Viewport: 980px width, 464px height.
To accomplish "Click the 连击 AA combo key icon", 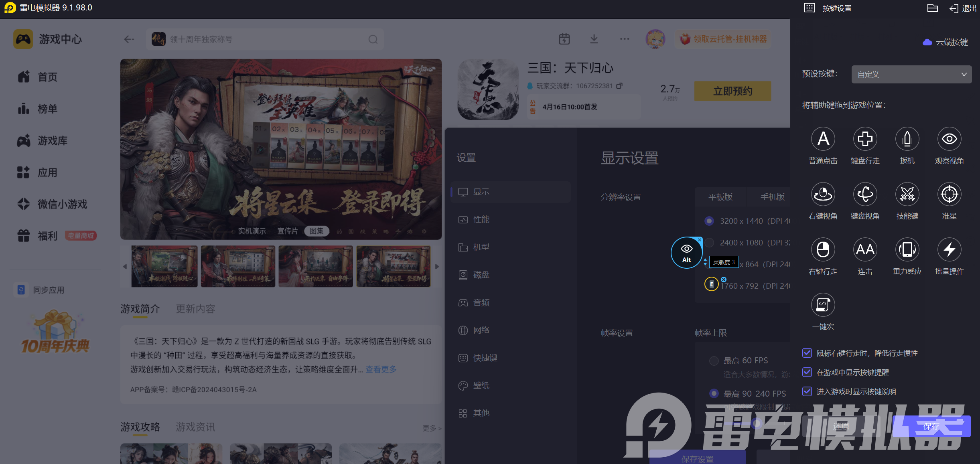I will tap(865, 250).
